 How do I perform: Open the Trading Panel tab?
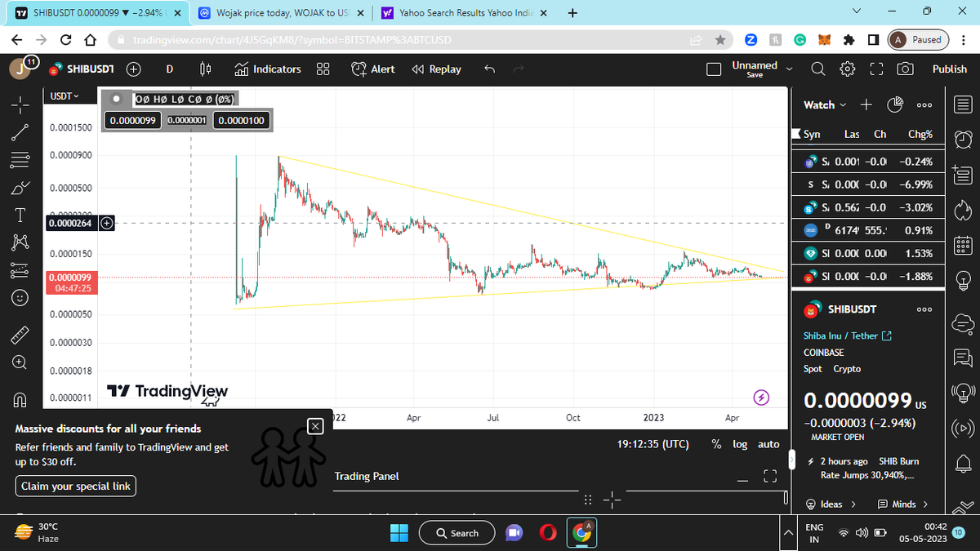pos(367,476)
